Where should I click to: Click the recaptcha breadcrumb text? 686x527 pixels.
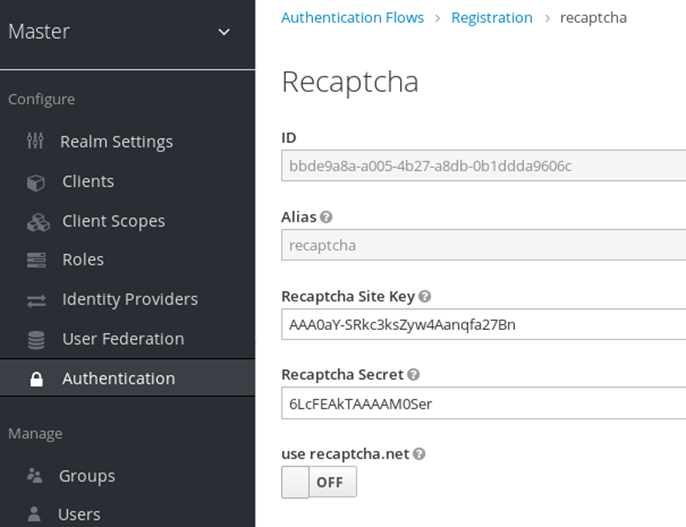tap(593, 17)
